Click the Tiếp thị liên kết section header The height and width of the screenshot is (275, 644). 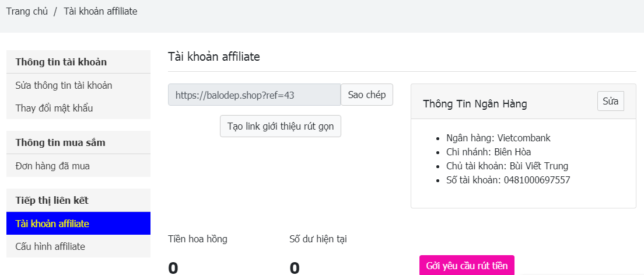[x=52, y=200]
